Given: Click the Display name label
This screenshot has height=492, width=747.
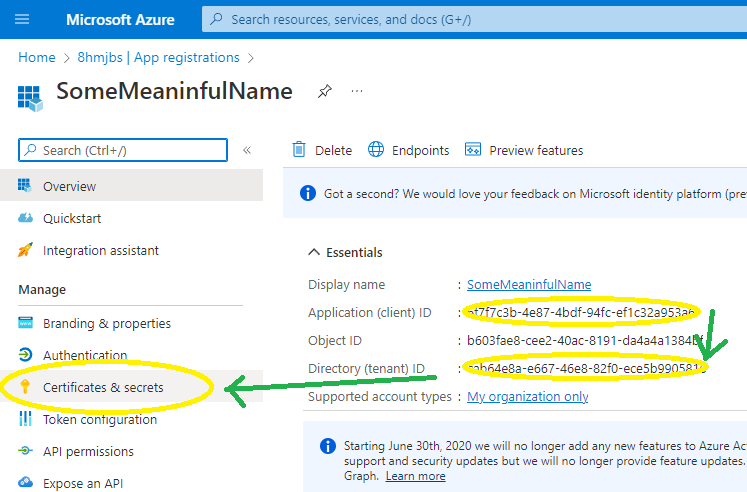Looking at the screenshot, I should click(x=346, y=284).
